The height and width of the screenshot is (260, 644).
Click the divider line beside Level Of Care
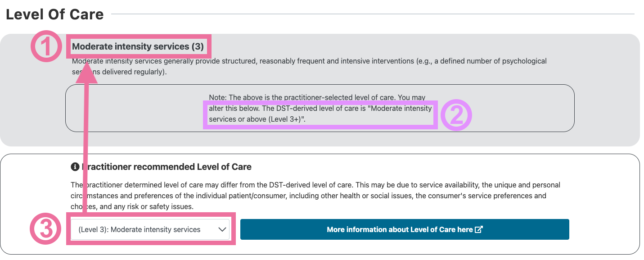click(373, 14)
